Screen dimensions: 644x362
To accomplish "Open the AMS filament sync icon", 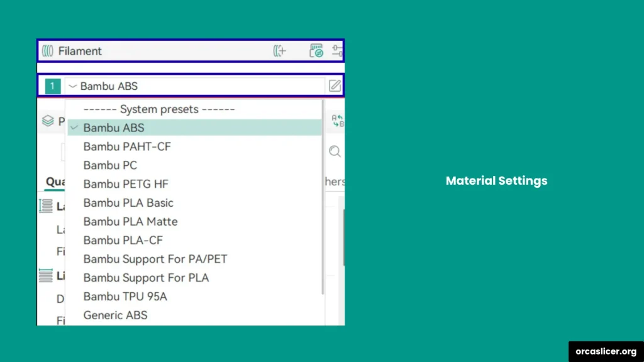I will pyautogui.click(x=316, y=52).
